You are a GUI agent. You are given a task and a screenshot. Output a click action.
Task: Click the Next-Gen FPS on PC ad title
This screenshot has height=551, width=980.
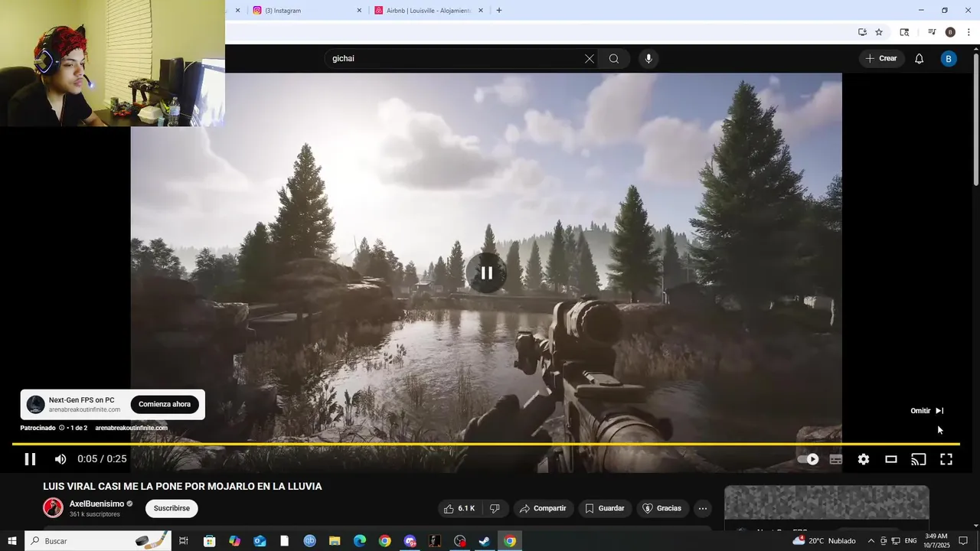pyautogui.click(x=82, y=400)
